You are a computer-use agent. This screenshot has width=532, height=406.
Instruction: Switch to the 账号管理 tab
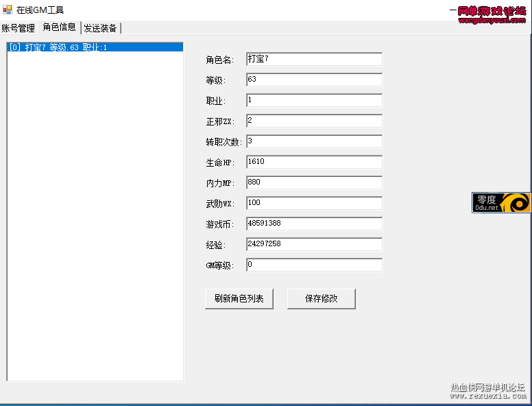(x=18, y=28)
